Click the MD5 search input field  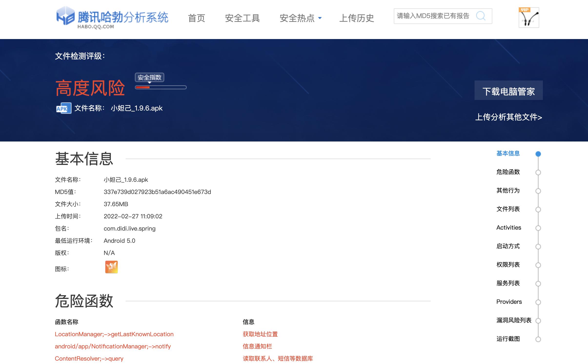click(x=437, y=16)
